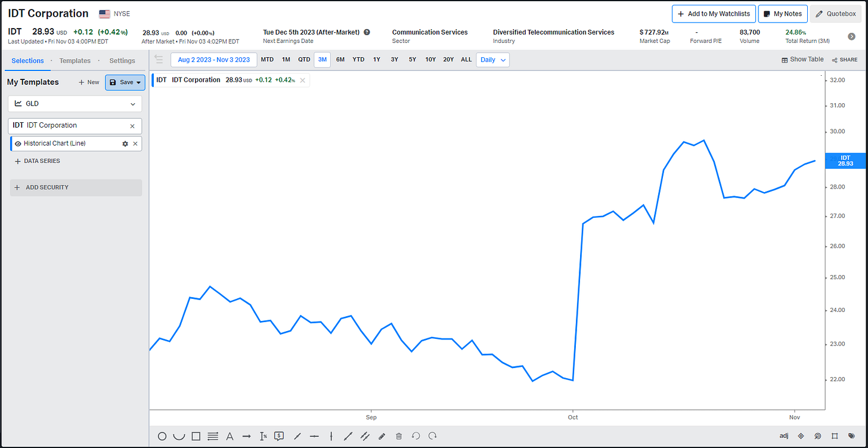The image size is (868, 448).
Task: Click the price tag labels icon
Action: tap(851, 436)
